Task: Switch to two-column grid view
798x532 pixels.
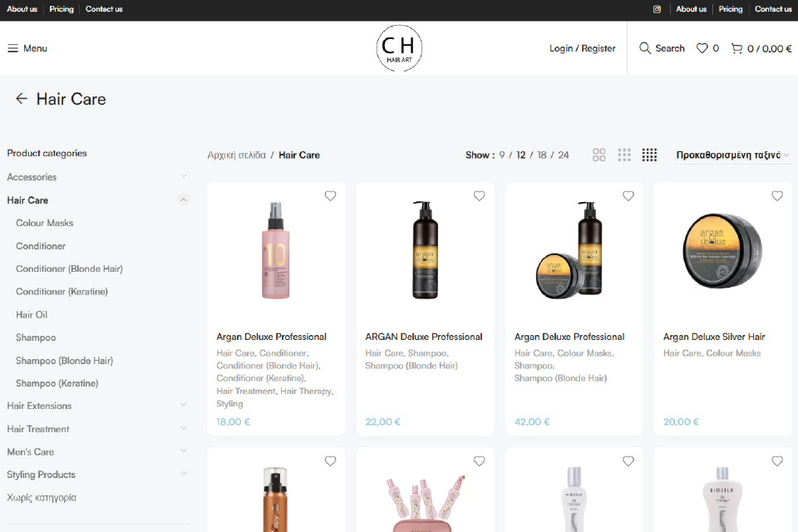Action: pyautogui.click(x=599, y=155)
